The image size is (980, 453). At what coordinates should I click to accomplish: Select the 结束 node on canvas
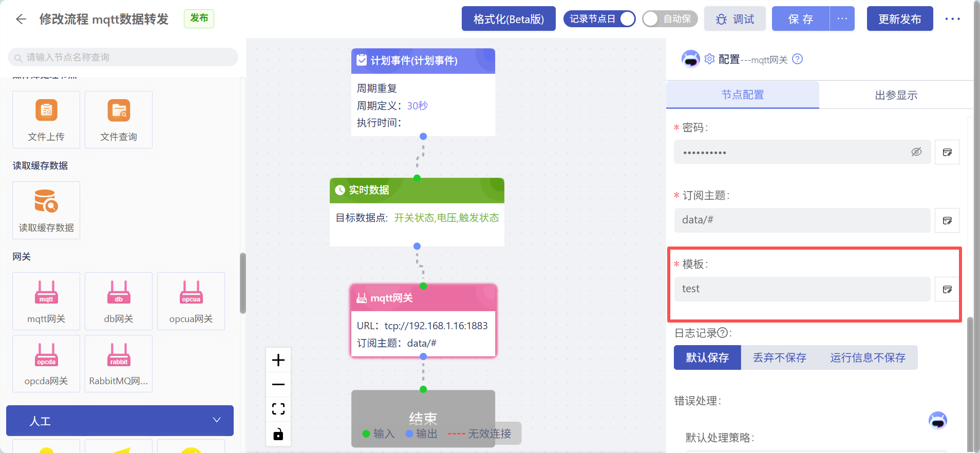[423, 418]
